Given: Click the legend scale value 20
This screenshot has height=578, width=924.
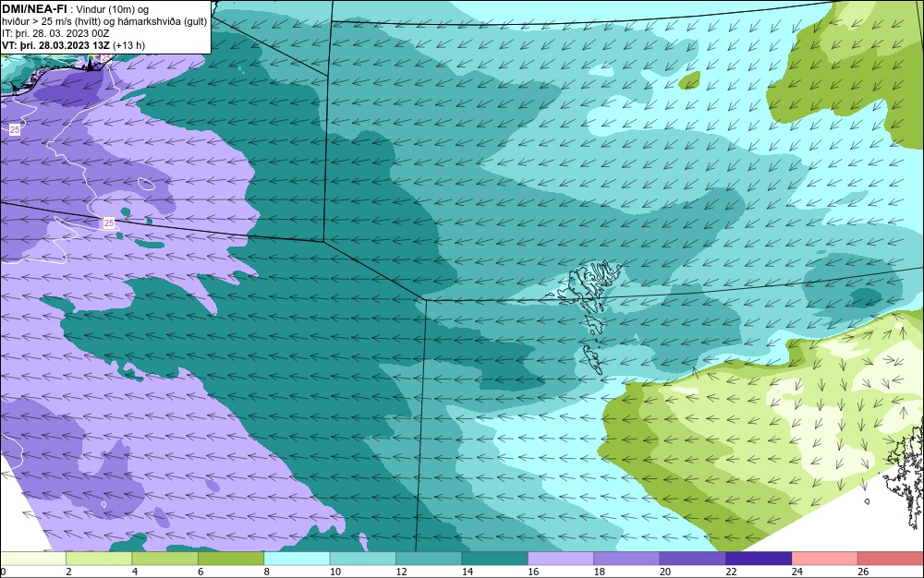Looking at the screenshot, I should 665,572.
